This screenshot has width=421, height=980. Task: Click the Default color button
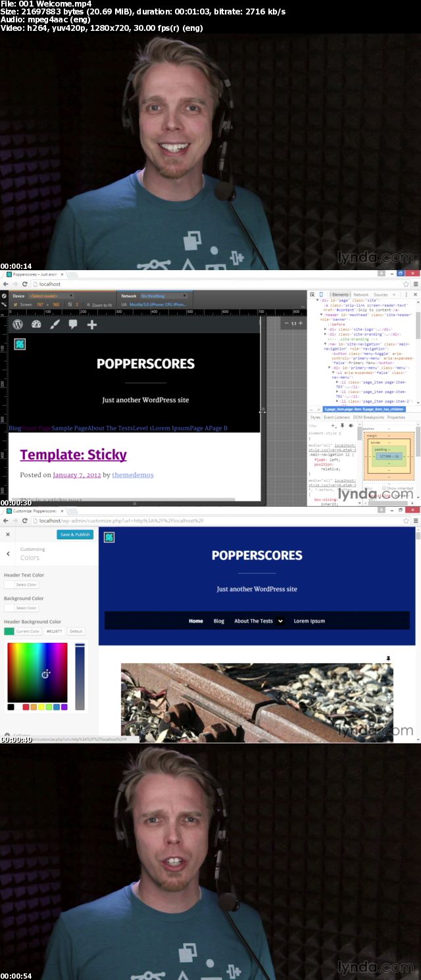tap(76, 631)
